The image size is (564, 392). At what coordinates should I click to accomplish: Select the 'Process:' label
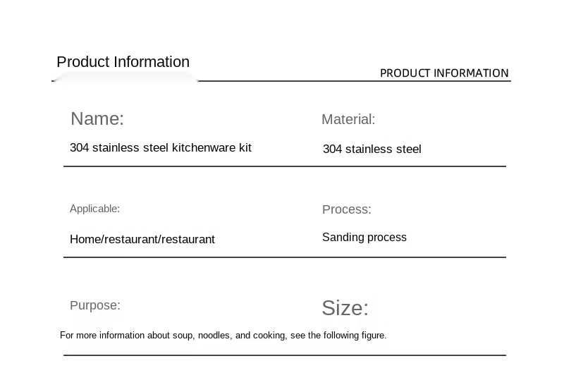346,209
